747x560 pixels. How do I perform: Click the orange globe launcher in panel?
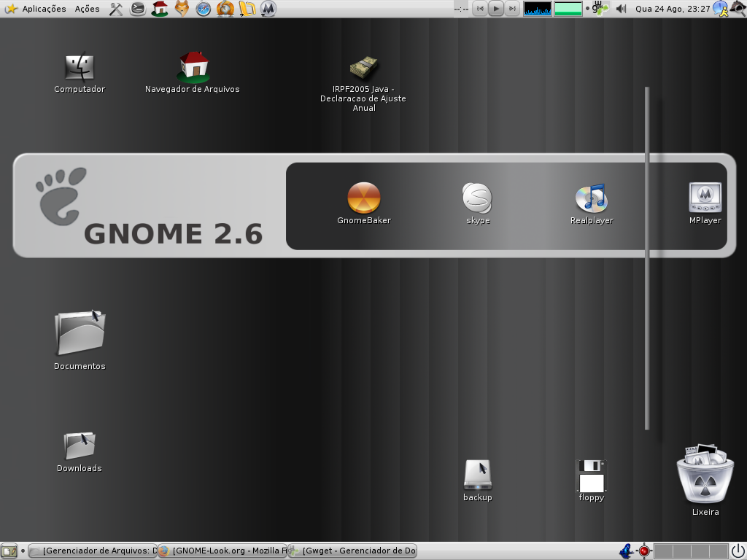point(225,9)
